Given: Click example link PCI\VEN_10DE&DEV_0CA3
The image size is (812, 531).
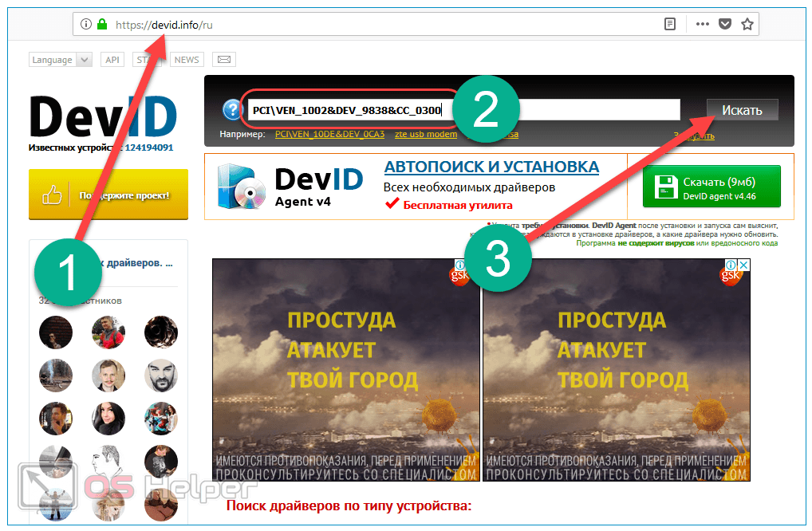Looking at the screenshot, I should [329, 134].
